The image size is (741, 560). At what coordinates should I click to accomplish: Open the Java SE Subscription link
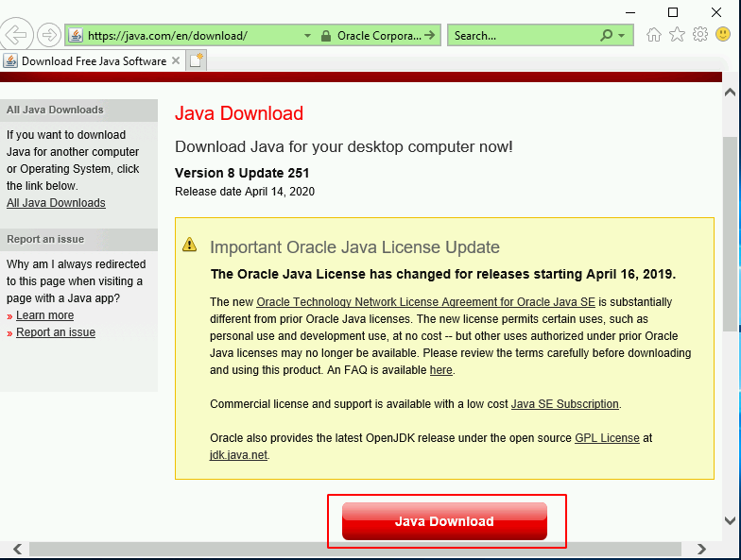point(565,404)
